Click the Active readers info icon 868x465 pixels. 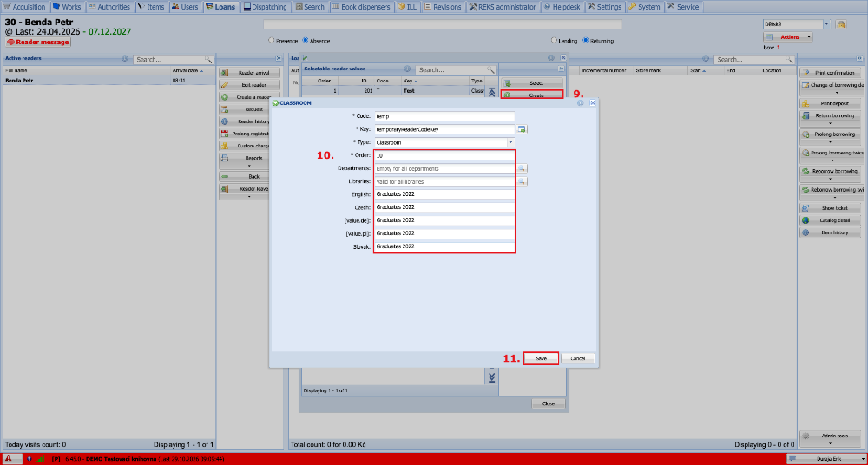[x=124, y=58]
